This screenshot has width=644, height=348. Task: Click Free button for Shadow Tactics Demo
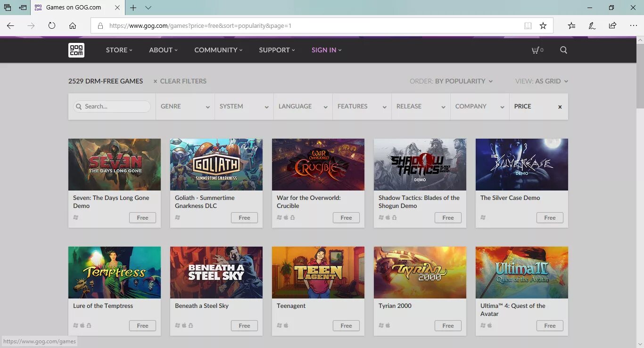[448, 218]
